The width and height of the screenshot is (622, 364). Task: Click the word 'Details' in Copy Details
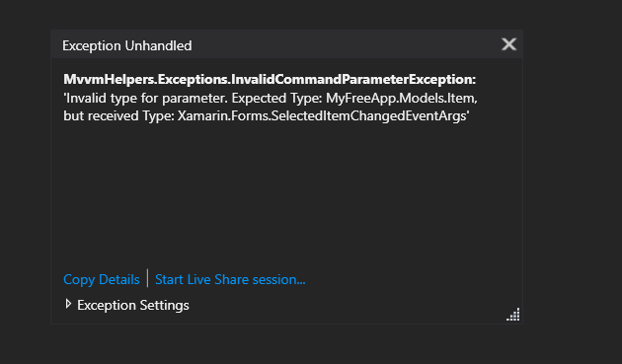pos(119,279)
